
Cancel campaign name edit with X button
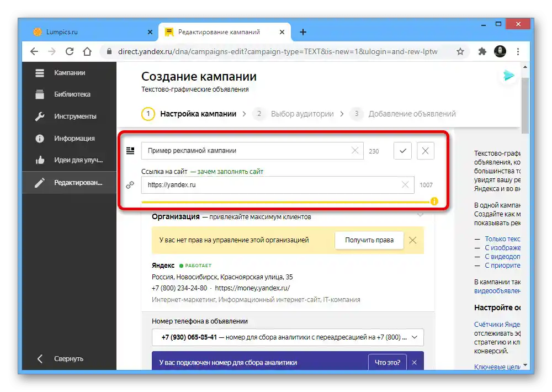tap(425, 151)
